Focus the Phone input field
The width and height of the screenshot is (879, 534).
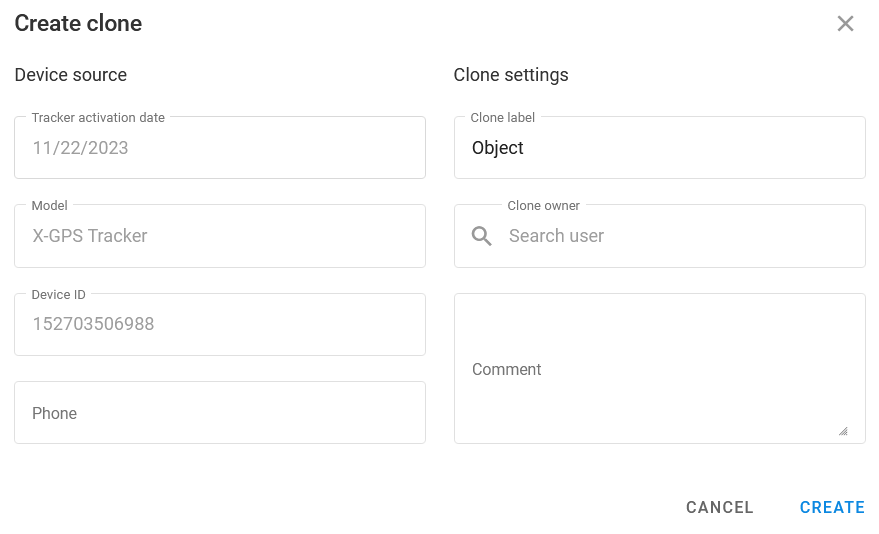coord(220,413)
